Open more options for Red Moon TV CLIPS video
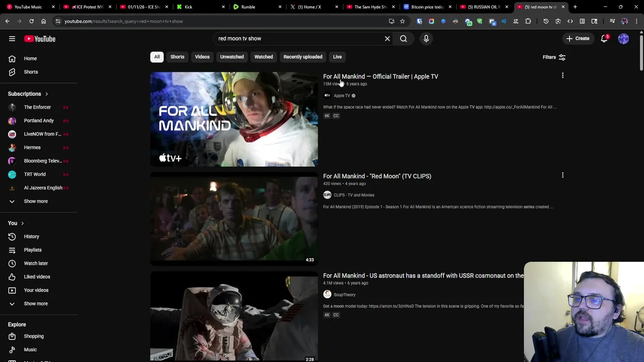 pos(562,175)
